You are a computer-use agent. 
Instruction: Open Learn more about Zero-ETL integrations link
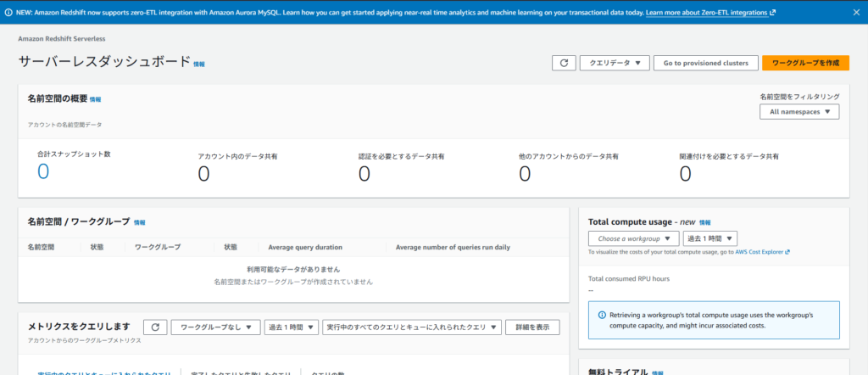[711, 12]
